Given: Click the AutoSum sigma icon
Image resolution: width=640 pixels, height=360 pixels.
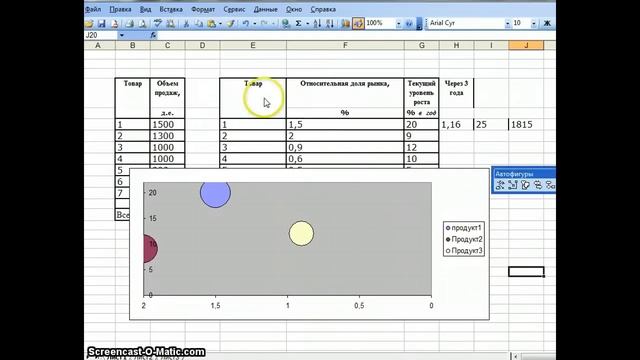Looking at the screenshot, I should (298, 24).
